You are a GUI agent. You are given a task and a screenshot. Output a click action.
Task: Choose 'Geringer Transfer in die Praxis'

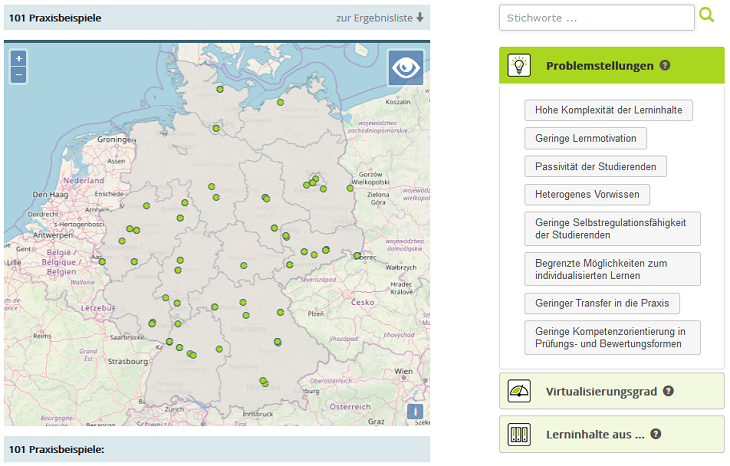pyautogui.click(x=601, y=302)
